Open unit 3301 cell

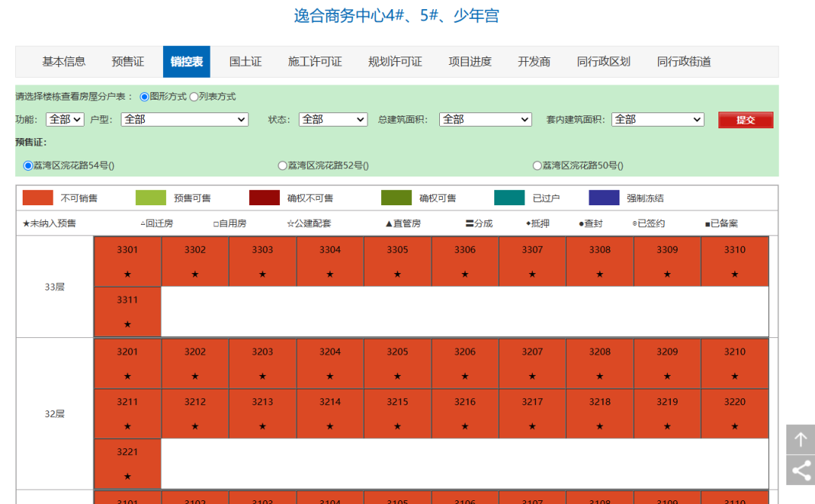pyautogui.click(x=128, y=261)
